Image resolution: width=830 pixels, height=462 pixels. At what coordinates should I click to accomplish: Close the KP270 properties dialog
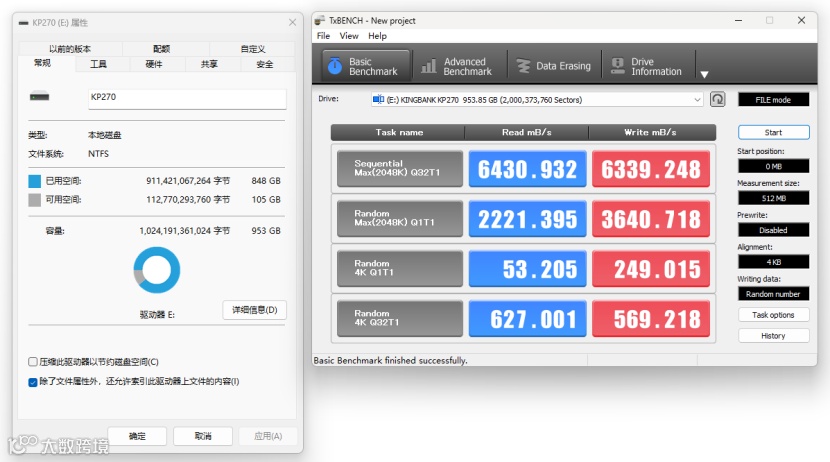pyautogui.click(x=292, y=22)
